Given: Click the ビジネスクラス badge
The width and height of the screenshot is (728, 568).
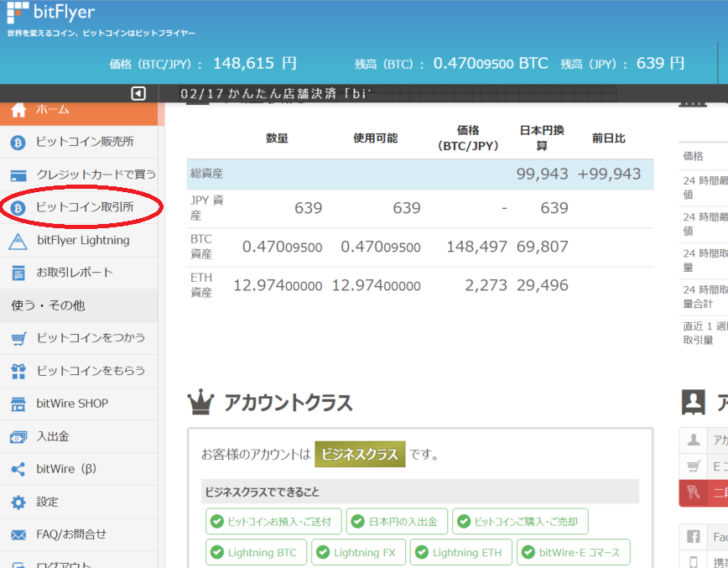Looking at the screenshot, I should 360,454.
